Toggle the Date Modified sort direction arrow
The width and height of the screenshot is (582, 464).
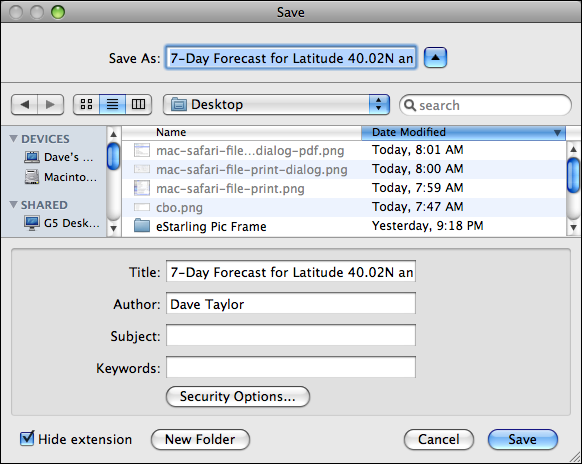click(557, 133)
